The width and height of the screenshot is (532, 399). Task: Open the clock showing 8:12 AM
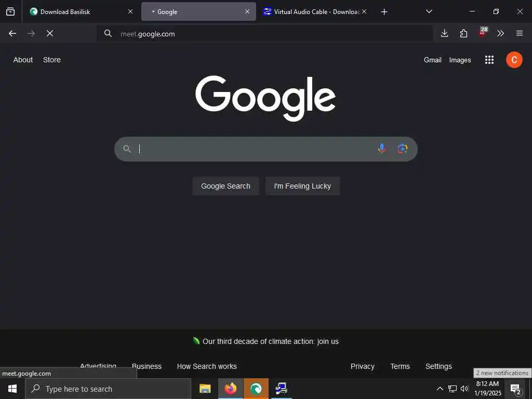[487, 389]
